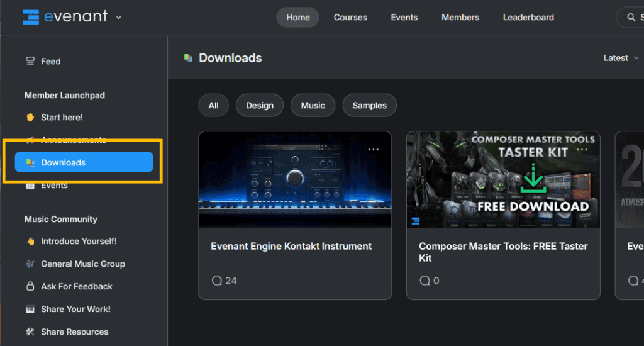
Task: Switch to the Courses tab
Action: (350, 18)
